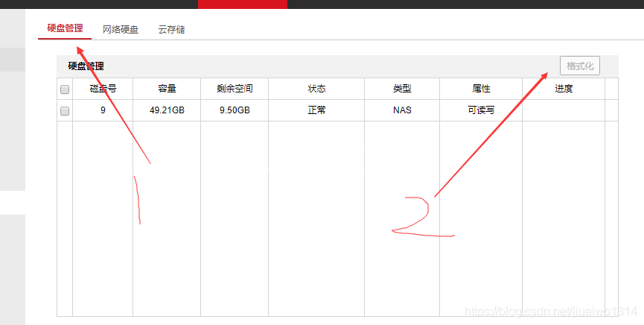
Task: Select the disk number 9 cell
Action: pos(103,110)
